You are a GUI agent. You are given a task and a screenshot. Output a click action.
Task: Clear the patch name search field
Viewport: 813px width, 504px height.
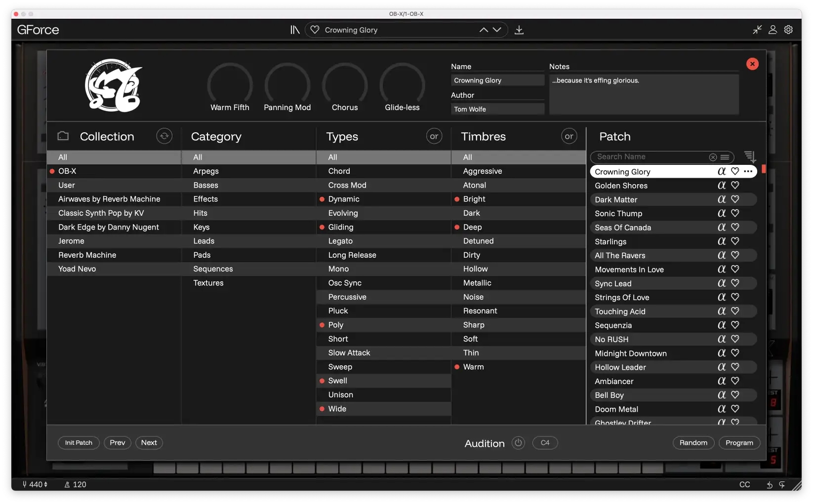pos(713,157)
